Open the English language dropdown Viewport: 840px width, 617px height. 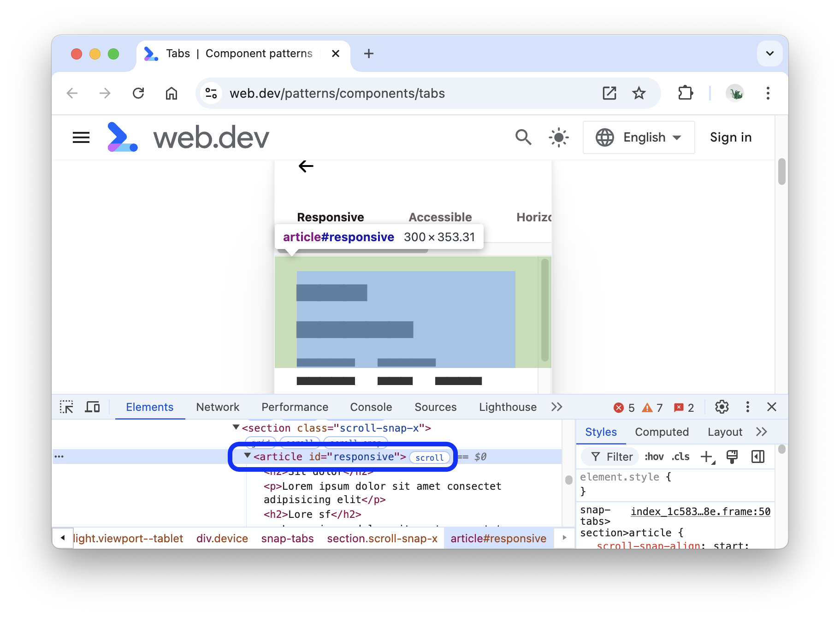pos(639,137)
